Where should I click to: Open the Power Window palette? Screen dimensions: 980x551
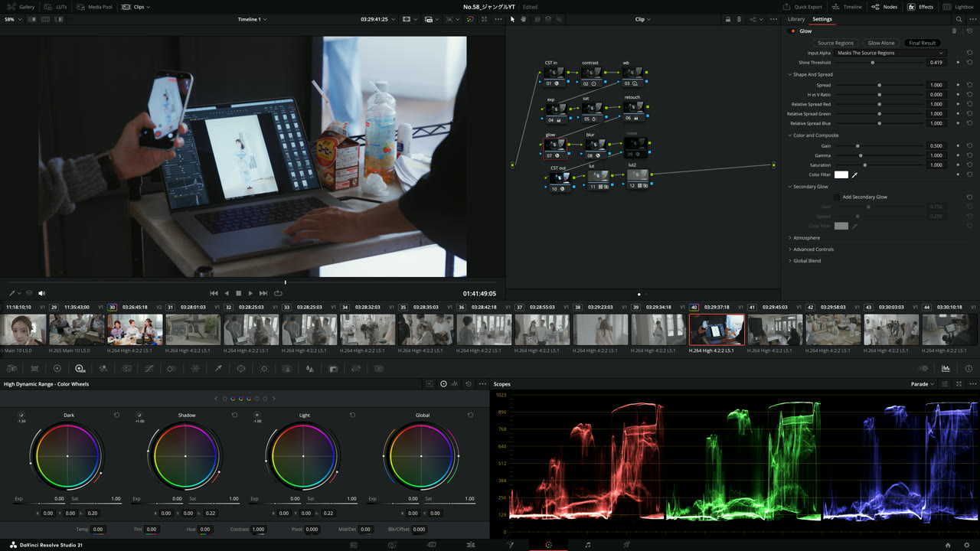pyautogui.click(x=241, y=369)
